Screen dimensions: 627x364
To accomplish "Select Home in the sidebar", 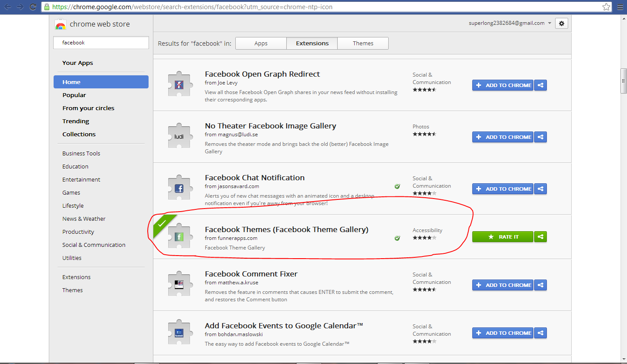I will click(x=101, y=82).
